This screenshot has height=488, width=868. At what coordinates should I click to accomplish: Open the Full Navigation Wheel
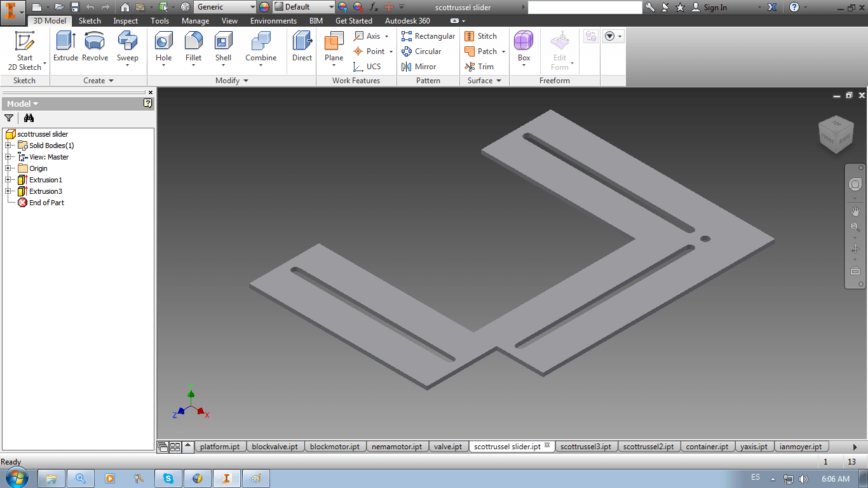coord(855,184)
